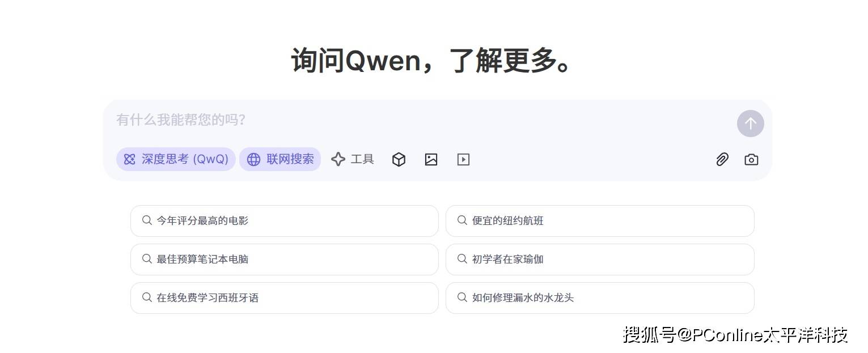Attach a file with the paperclip icon
868x353 pixels.
[x=722, y=160]
